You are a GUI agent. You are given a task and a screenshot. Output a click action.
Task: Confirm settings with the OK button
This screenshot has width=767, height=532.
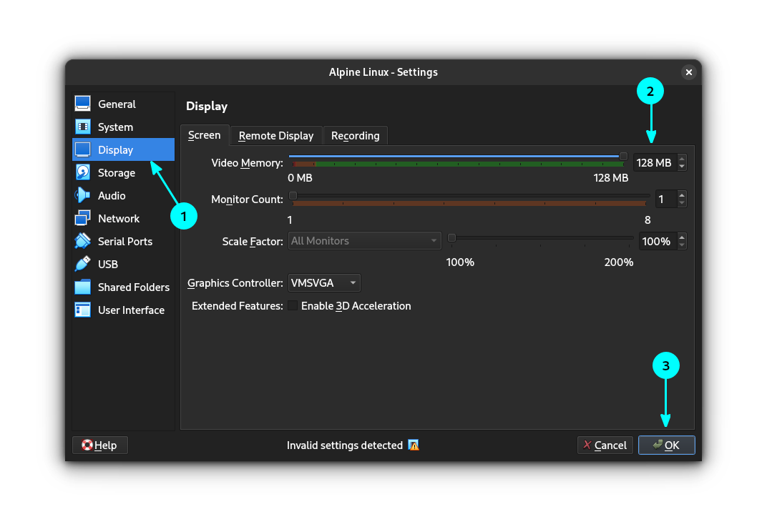click(666, 445)
